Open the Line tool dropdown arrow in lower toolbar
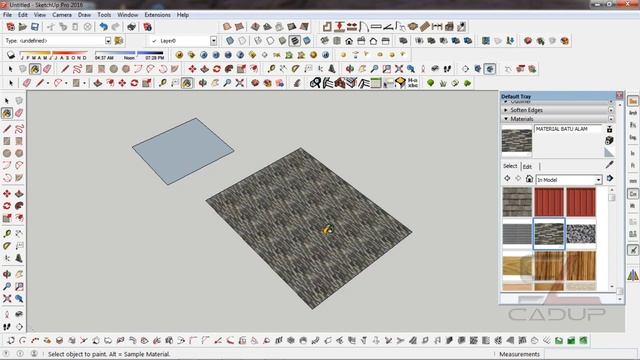640x360 pixels. [x=48, y=83]
